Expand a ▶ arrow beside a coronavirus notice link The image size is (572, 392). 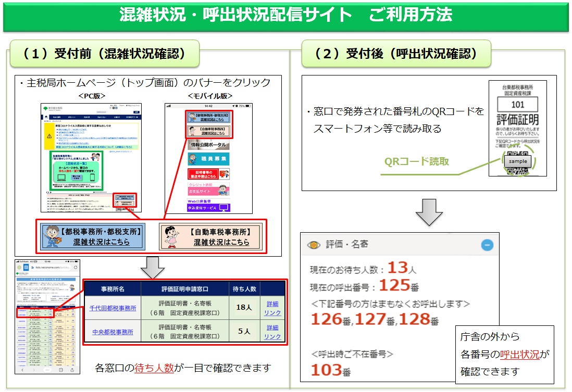[57, 130]
